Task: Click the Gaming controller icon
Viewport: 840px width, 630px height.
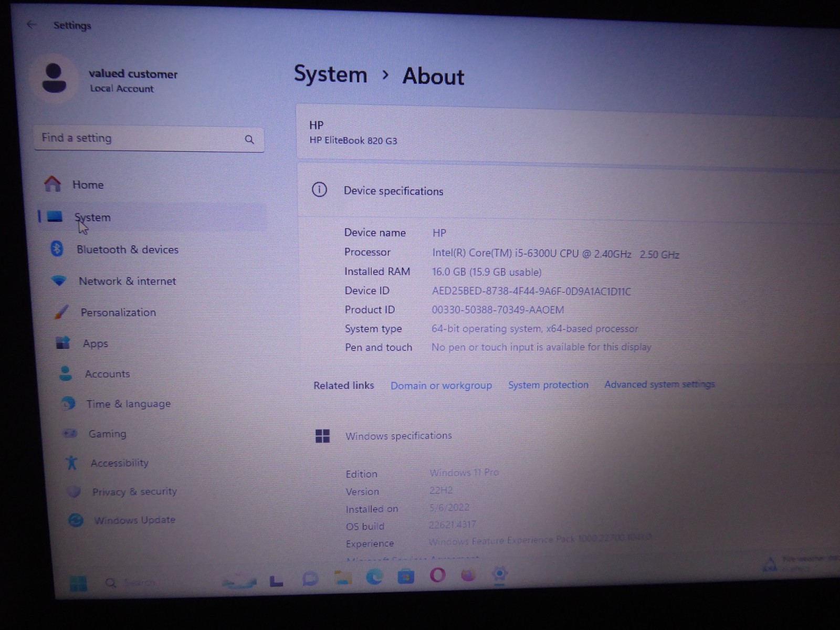Action: point(70,433)
